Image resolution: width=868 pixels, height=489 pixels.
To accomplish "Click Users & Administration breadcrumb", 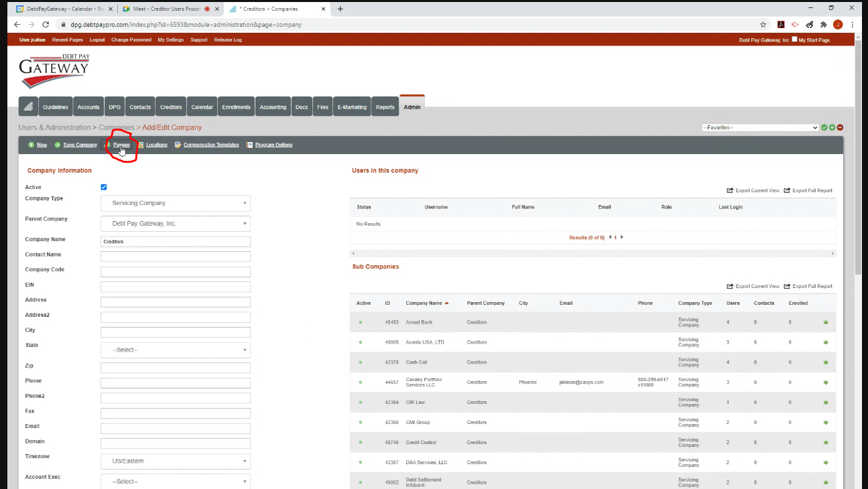I will click(54, 127).
